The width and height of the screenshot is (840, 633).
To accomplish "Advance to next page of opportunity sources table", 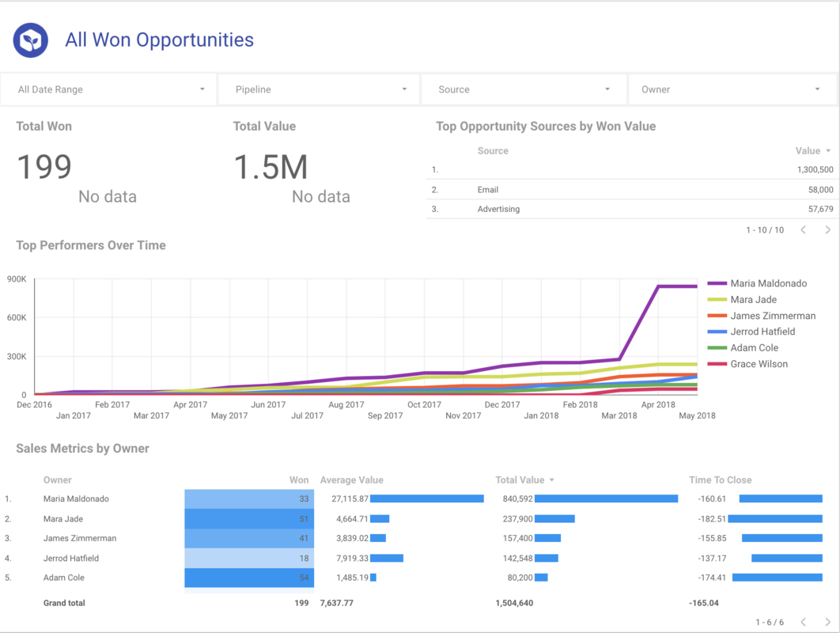I will click(827, 229).
